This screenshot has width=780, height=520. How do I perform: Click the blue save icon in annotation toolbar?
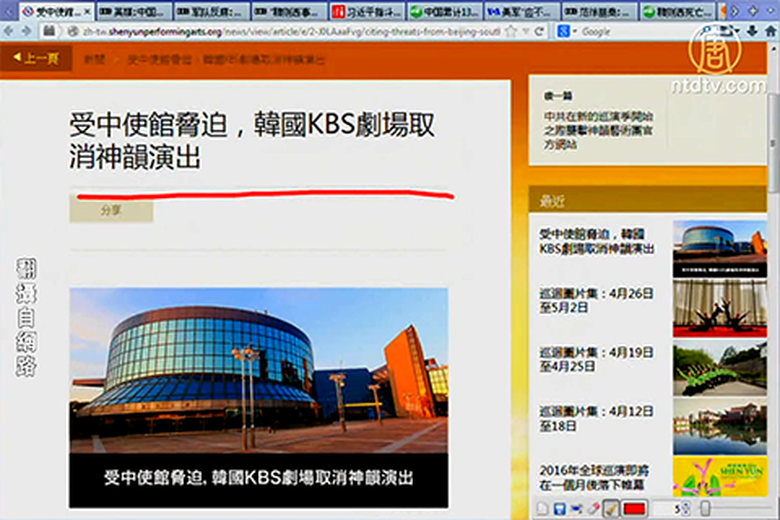coord(560,509)
